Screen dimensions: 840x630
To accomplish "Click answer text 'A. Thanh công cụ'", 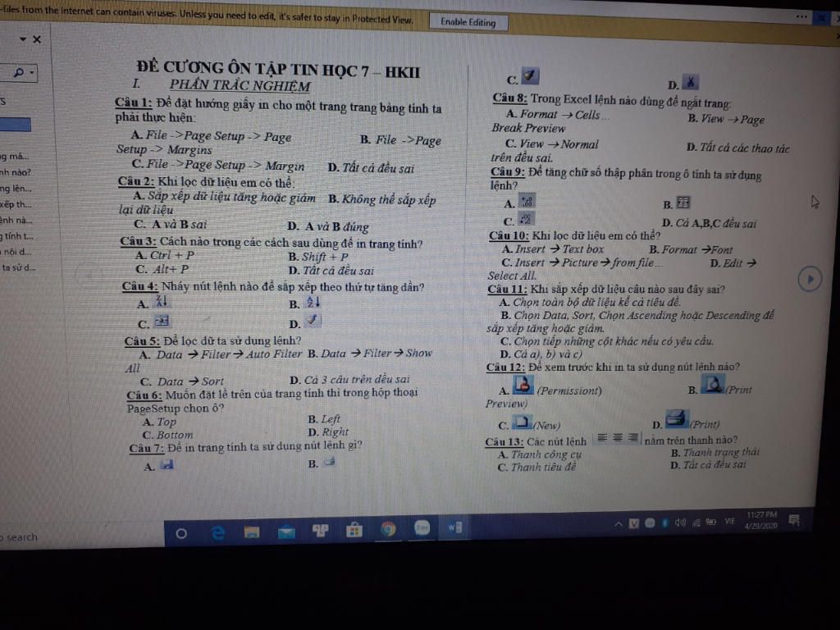I will 540,454.
